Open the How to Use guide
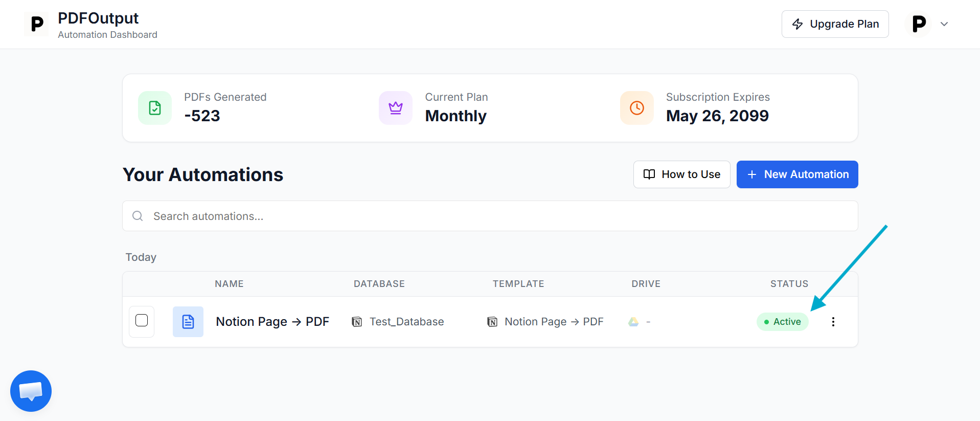This screenshot has width=980, height=421. [681, 174]
